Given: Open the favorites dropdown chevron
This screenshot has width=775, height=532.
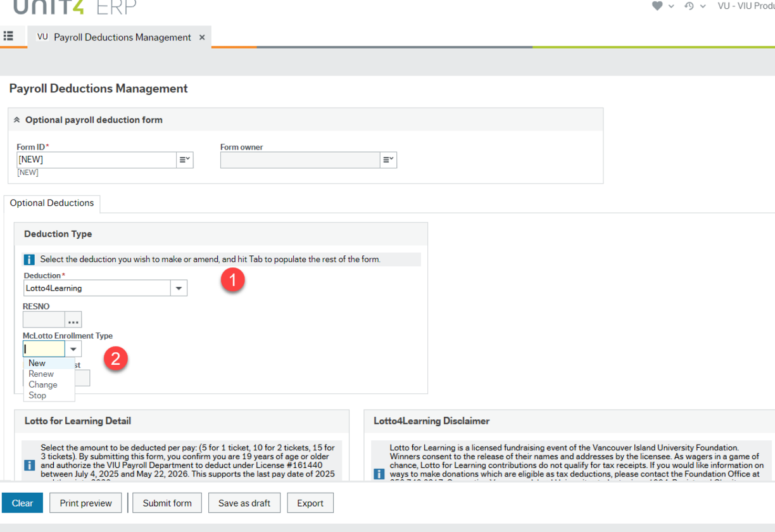Looking at the screenshot, I should 671,6.
